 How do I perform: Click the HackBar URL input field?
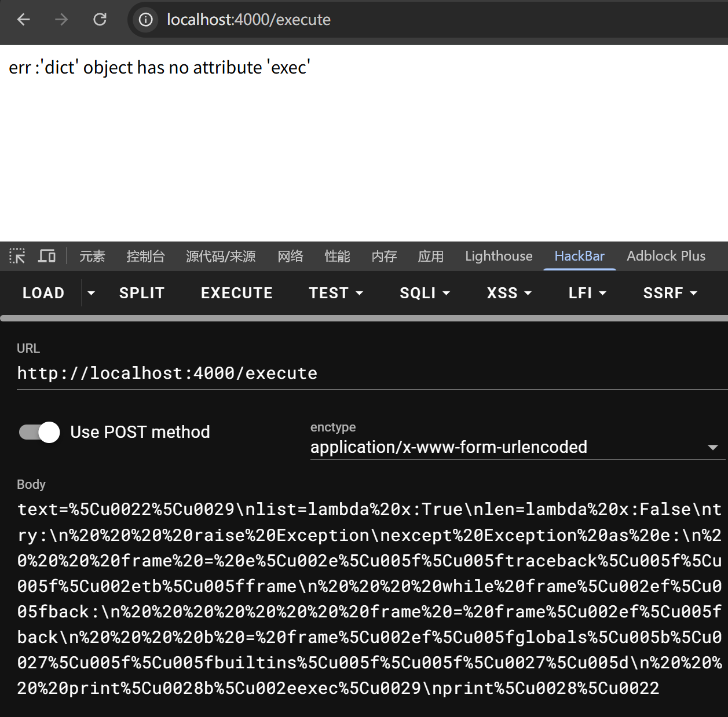(x=371, y=374)
